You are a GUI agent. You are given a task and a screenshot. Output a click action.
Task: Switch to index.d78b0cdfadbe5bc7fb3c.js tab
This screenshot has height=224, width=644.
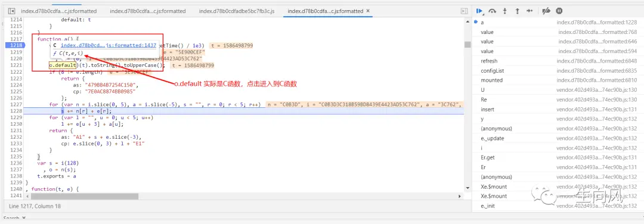click(x=237, y=11)
